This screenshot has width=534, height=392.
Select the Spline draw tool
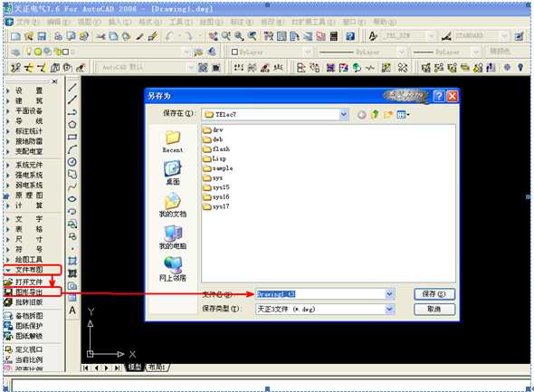click(72, 186)
